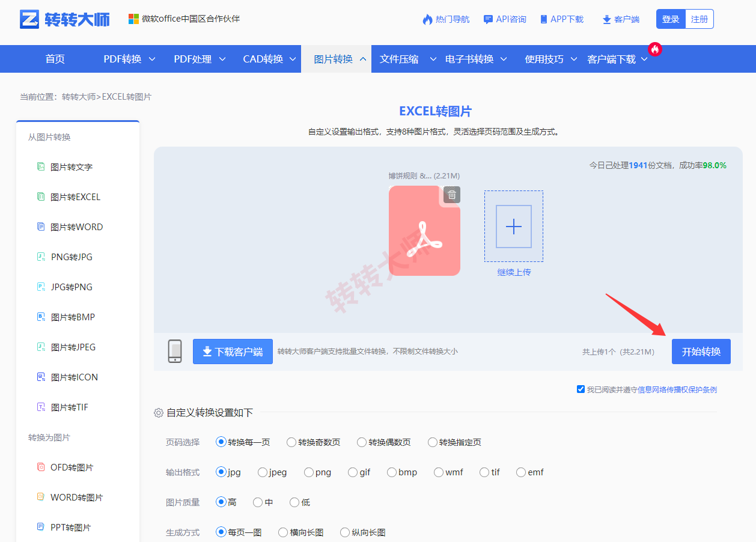Click the 从图片转换 section heading

click(x=49, y=137)
